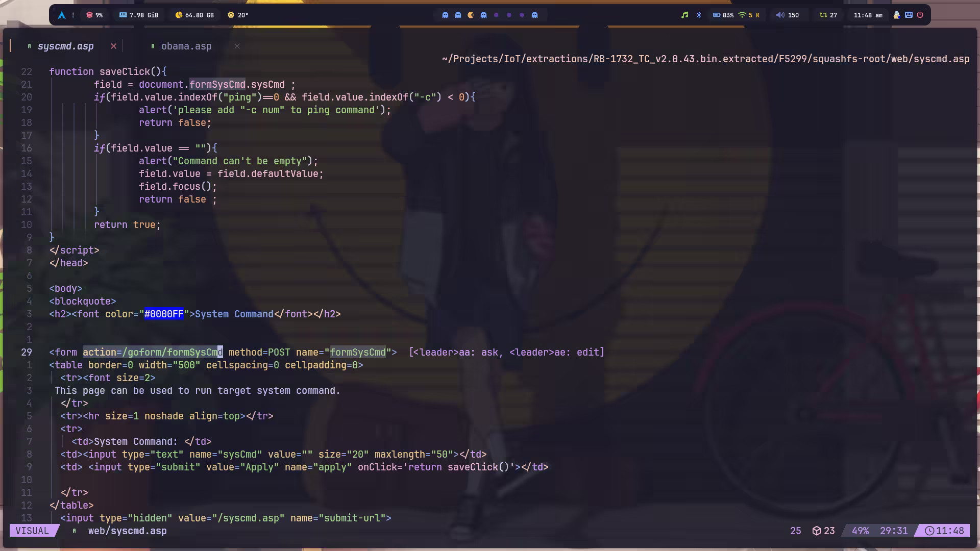Image resolution: width=980 pixels, height=551 pixels.
Task: Click the CPU usage 9% module
Action: (94, 15)
